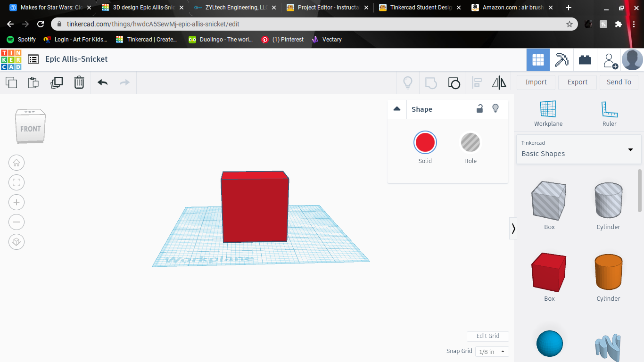Click the Undo arrow icon

102,82
